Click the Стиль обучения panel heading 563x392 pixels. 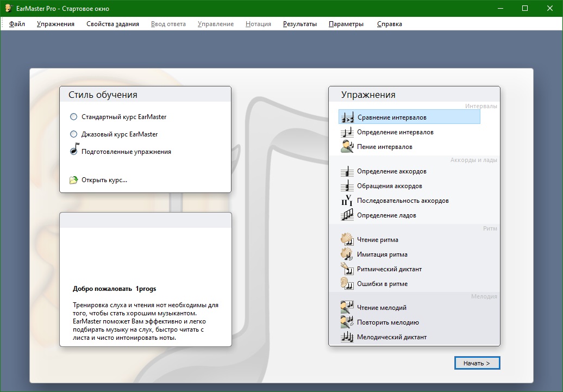click(103, 95)
